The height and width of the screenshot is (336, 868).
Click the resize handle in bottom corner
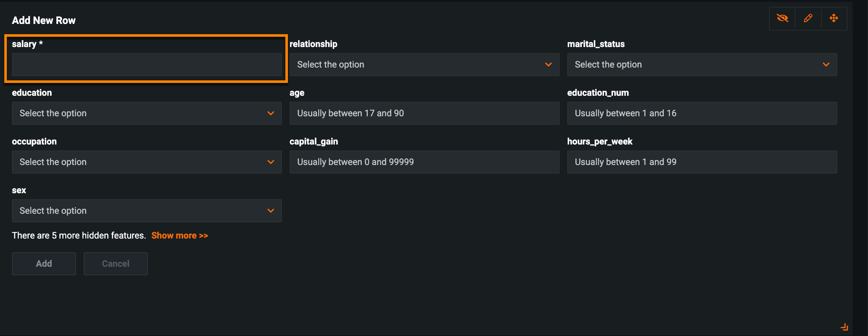[844, 327]
